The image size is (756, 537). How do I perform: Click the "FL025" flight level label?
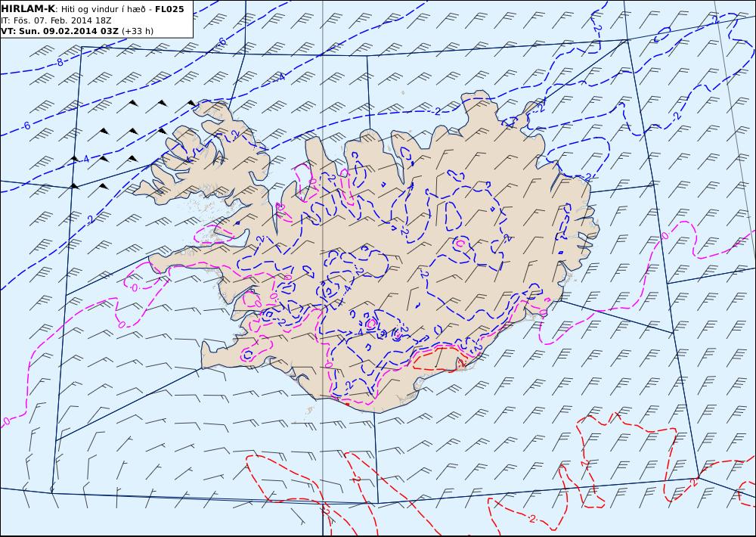point(169,9)
